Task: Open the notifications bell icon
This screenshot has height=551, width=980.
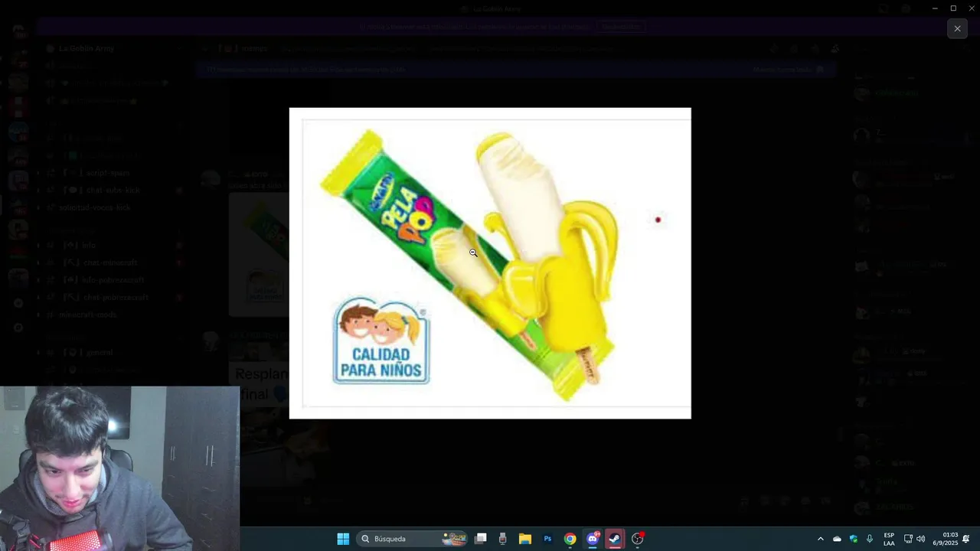Action: [966, 539]
